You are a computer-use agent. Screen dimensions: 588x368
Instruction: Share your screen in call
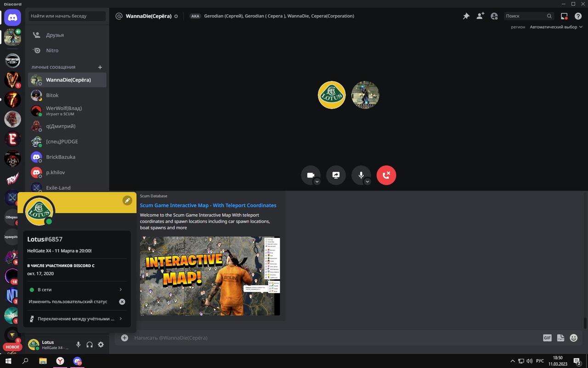[x=336, y=175]
